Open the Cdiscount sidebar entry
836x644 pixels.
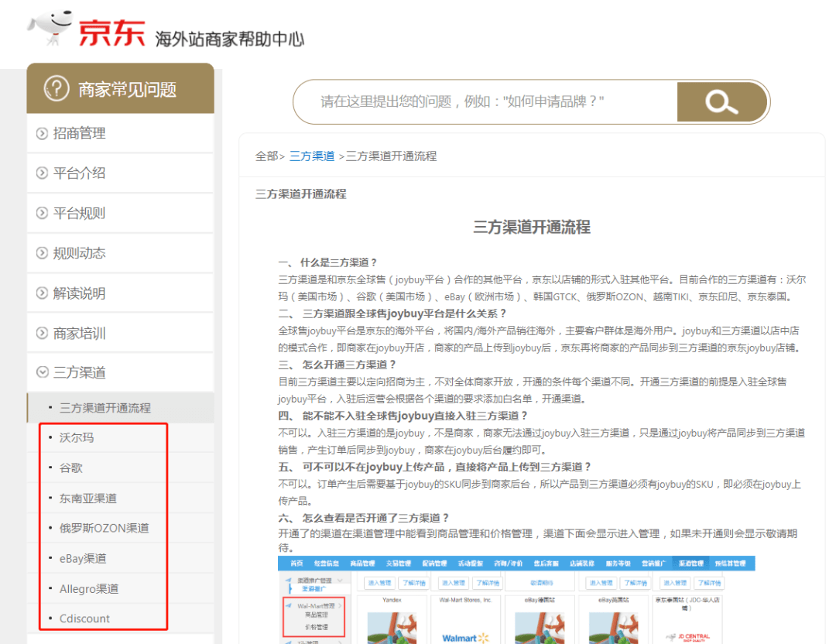coord(121,618)
